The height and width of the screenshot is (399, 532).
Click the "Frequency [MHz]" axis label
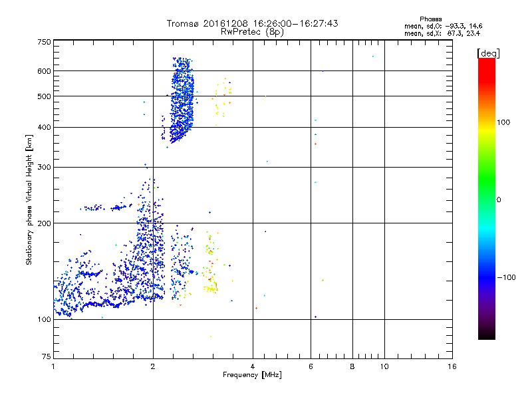[252, 375]
